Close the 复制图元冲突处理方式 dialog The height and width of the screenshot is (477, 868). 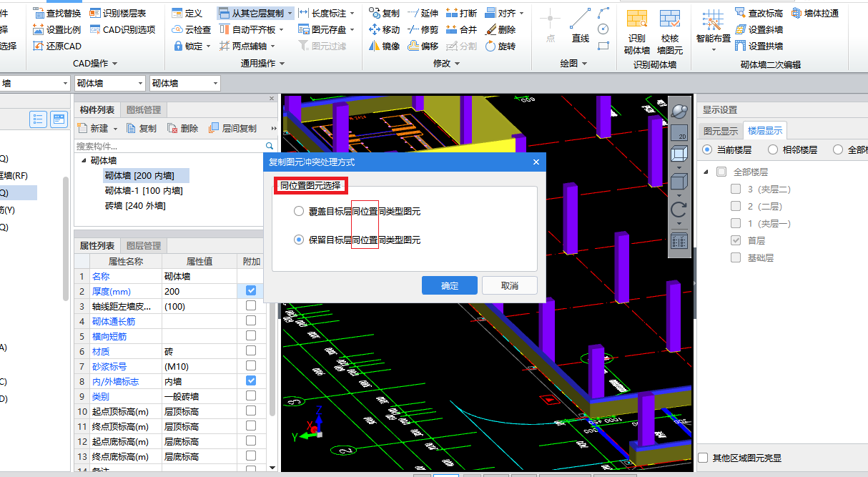coord(536,162)
